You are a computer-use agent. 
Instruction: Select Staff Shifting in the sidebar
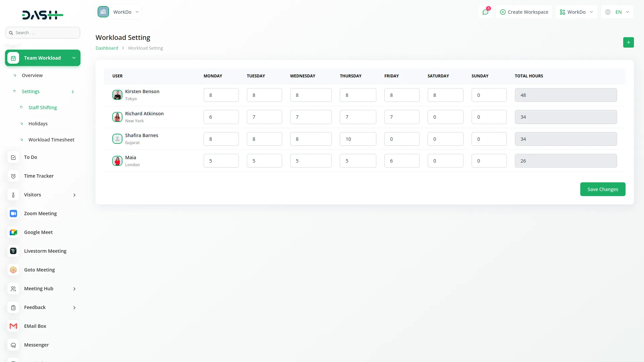click(43, 107)
